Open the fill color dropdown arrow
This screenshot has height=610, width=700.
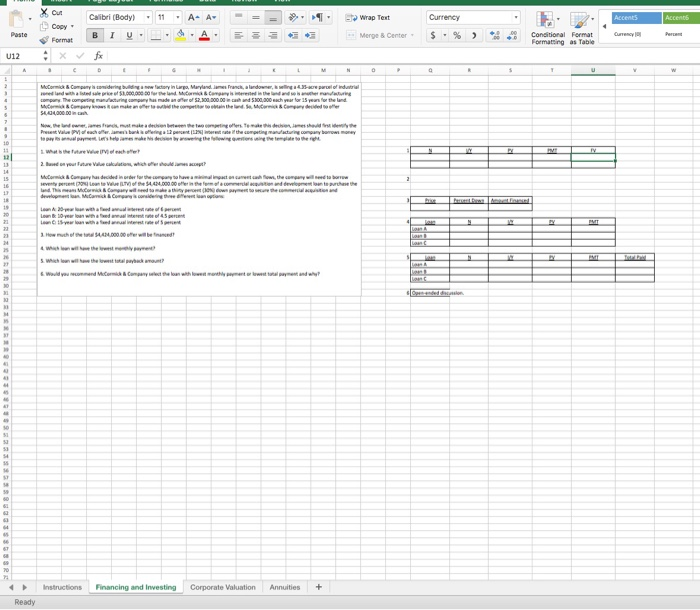click(192, 35)
